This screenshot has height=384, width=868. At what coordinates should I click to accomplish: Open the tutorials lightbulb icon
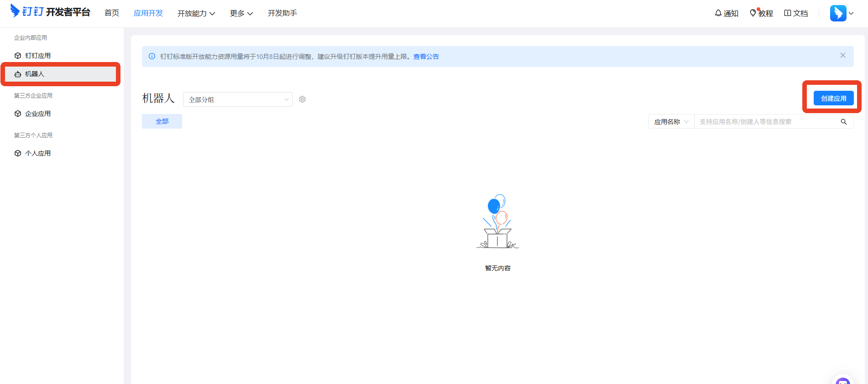tap(753, 13)
